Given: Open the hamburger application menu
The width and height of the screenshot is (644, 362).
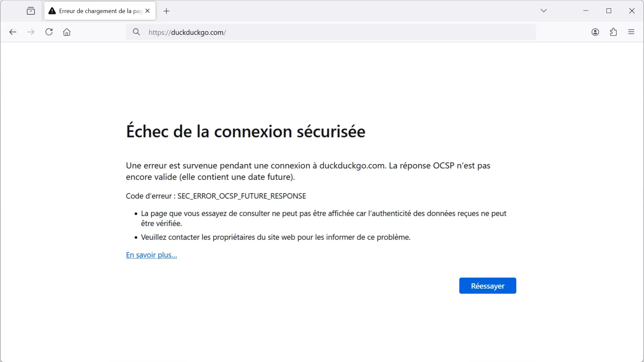Looking at the screenshot, I should [631, 32].
